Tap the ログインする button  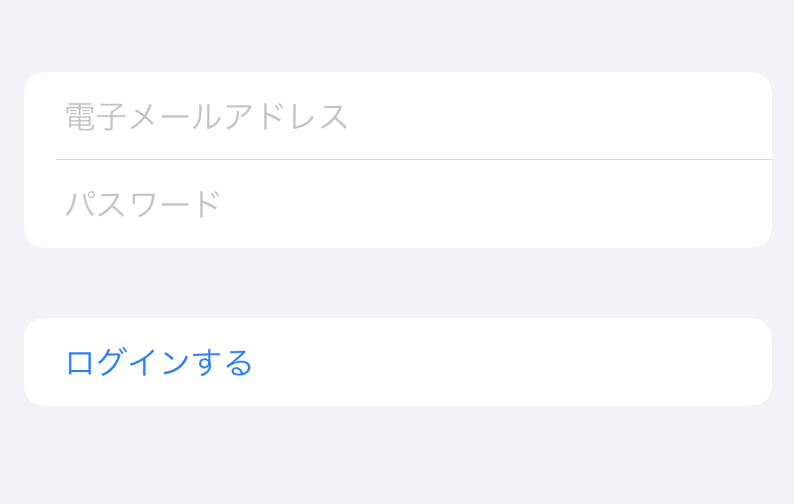coord(398,362)
